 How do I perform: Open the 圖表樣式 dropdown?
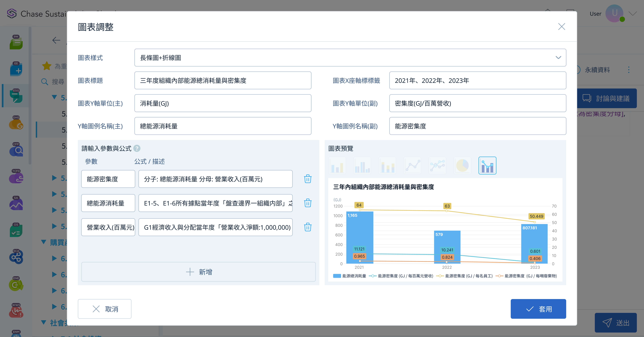pyautogui.click(x=350, y=58)
